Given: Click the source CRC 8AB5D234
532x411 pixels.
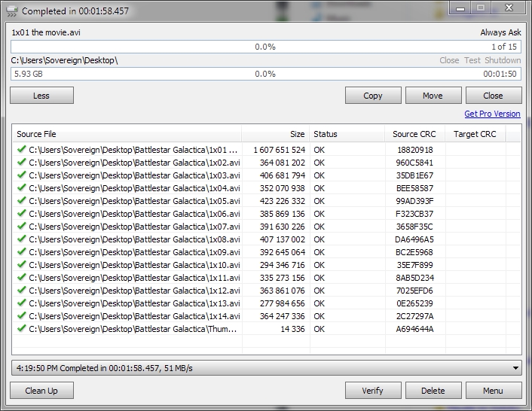Looking at the screenshot, I should click(414, 278).
